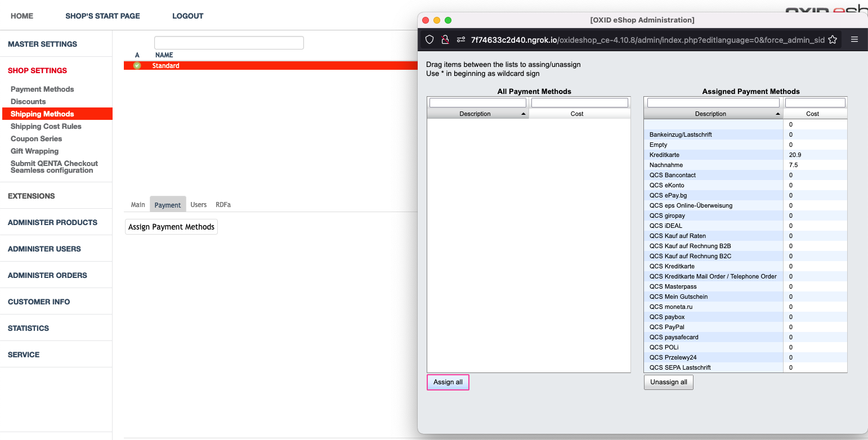
Task: Focus Cost filter in Assigned Payment Methods
Action: tap(815, 102)
